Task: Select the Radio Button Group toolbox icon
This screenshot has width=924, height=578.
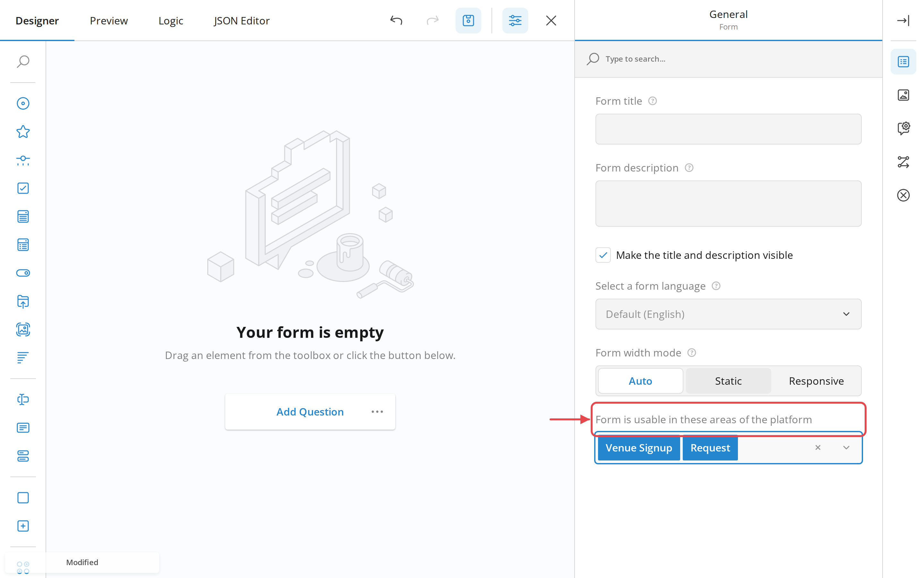Action: click(23, 103)
